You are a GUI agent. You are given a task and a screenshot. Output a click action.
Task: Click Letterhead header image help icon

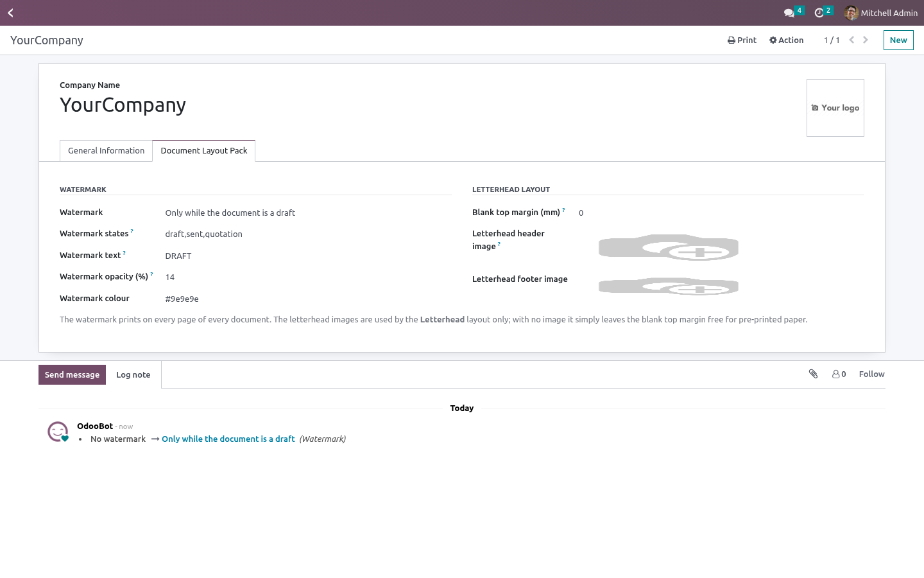(x=499, y=244)
